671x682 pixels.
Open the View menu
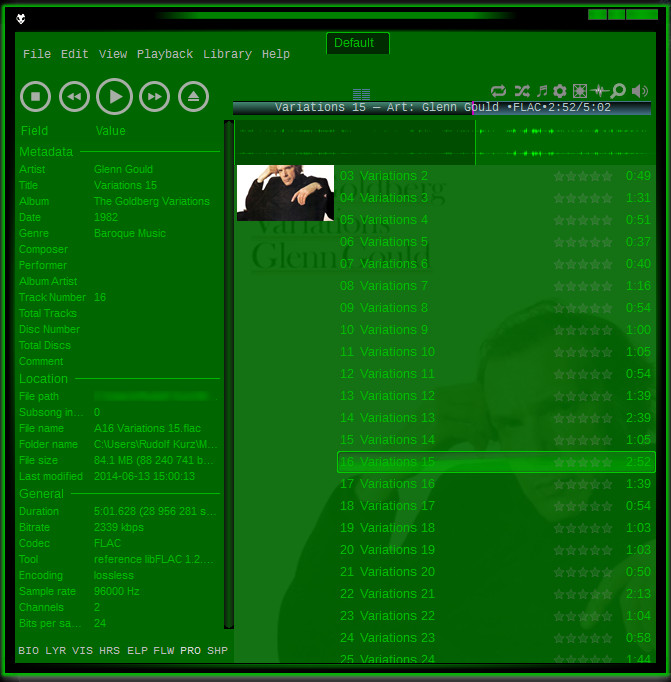(113, 54)
